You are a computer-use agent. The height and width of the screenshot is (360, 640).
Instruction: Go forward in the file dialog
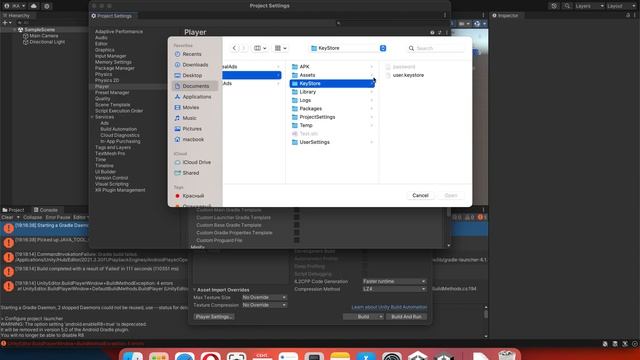pos(243,48)
